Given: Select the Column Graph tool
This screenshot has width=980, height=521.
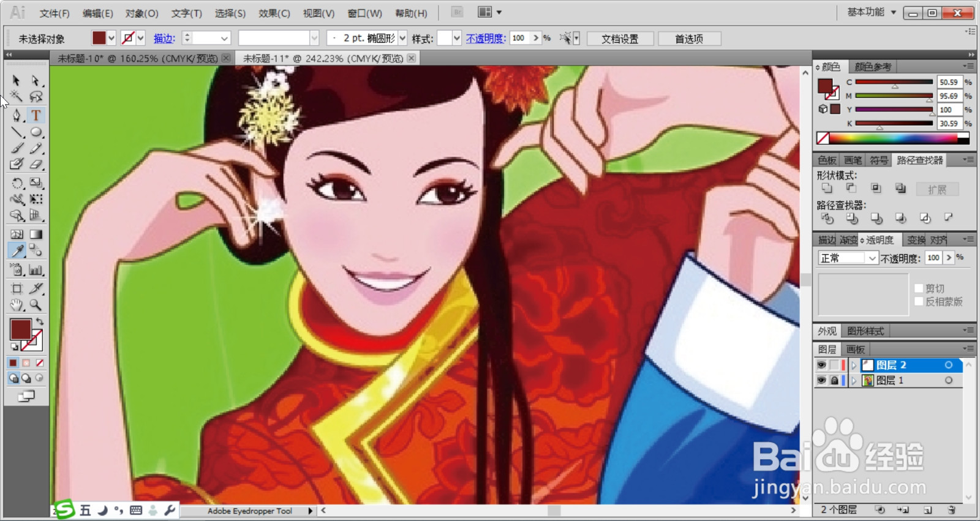Looking at the screenshot, I should 36,270.
